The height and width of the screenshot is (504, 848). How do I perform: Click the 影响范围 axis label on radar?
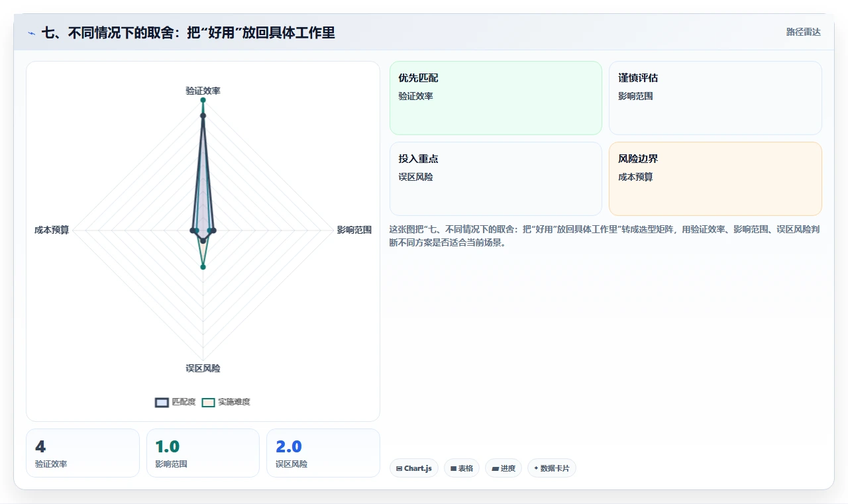coord(354,230)
